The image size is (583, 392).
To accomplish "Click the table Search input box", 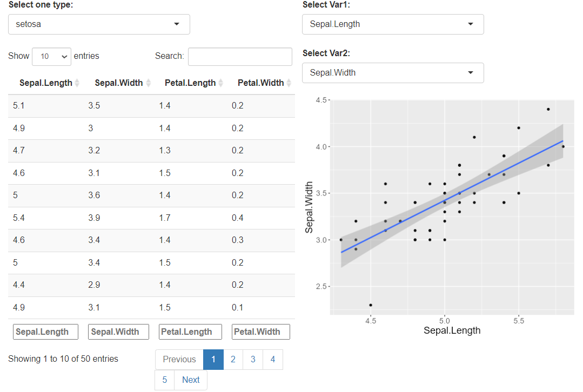I will point(240,56).
